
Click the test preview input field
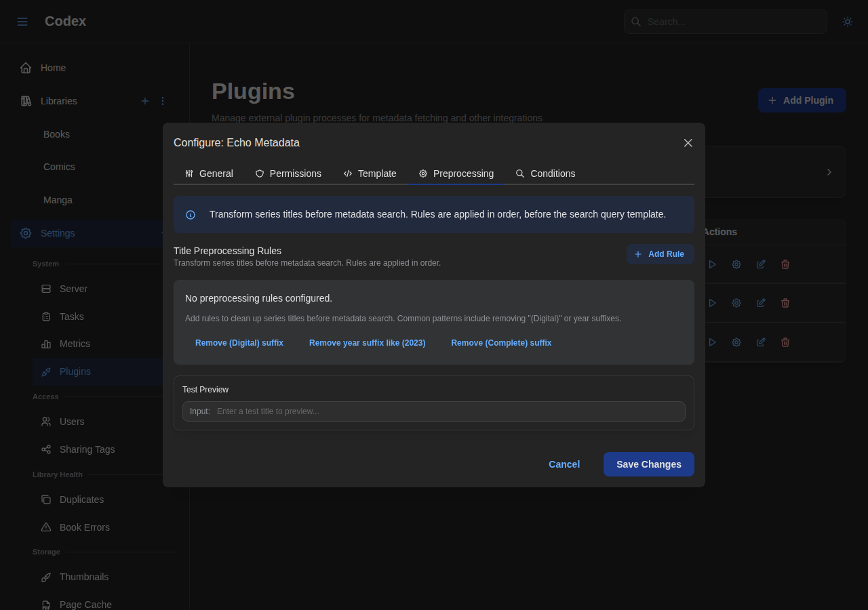pyautogui.click(x=448, y=411)
